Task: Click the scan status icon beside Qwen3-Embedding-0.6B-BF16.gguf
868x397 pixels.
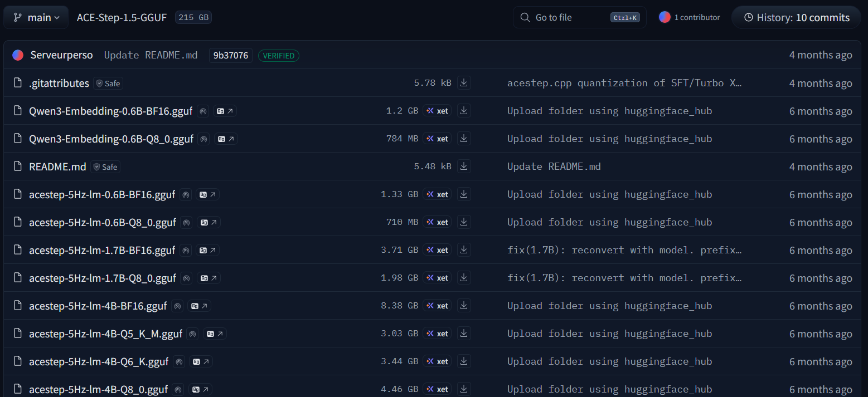Action: (x=203, y=111)
